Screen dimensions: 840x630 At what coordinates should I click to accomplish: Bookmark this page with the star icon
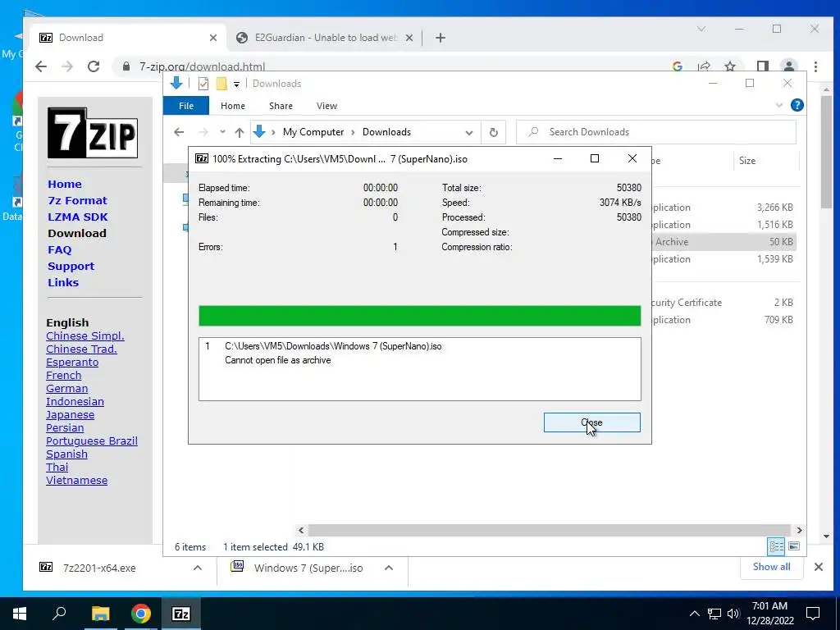729,66
